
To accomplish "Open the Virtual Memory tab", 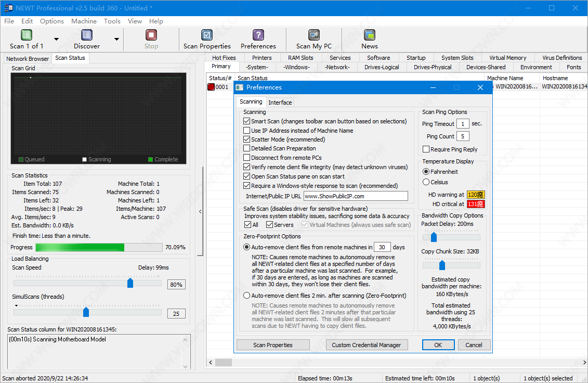I will pos(508,58).
